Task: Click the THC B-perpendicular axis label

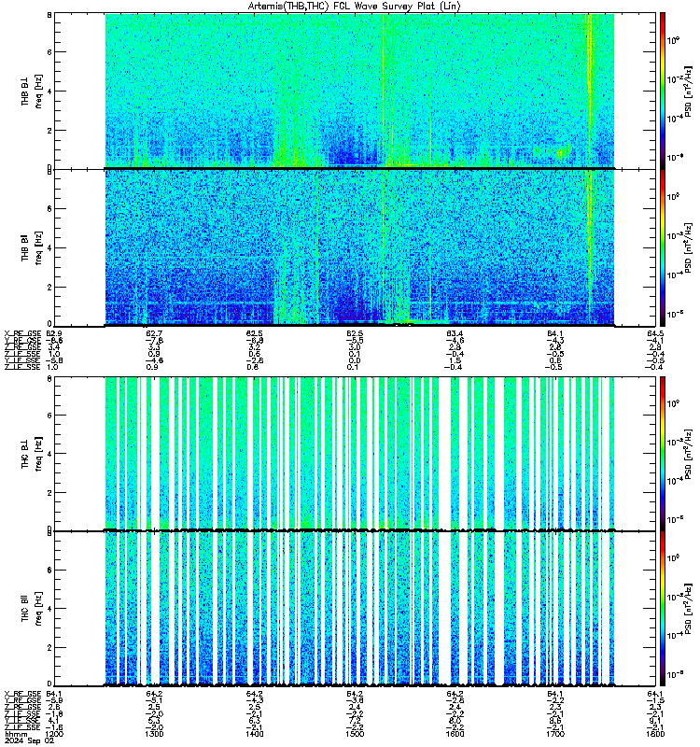Action: tap(32, 454)
